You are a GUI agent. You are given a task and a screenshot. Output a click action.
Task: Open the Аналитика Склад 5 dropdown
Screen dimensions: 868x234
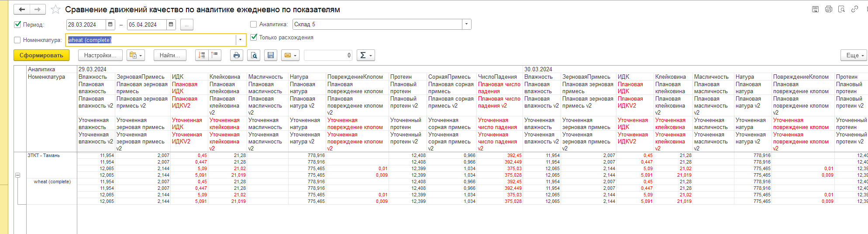point(467,24)
